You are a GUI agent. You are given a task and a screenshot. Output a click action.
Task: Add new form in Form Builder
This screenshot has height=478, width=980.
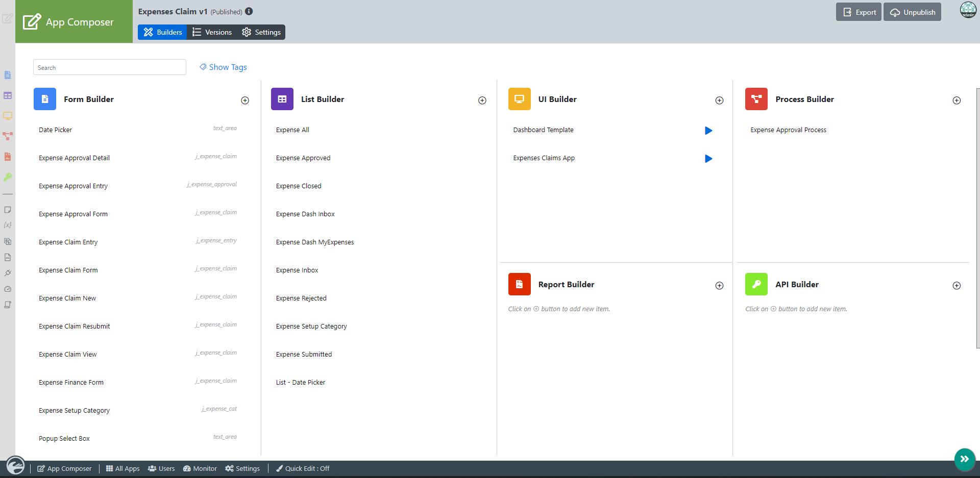[245, 100]
